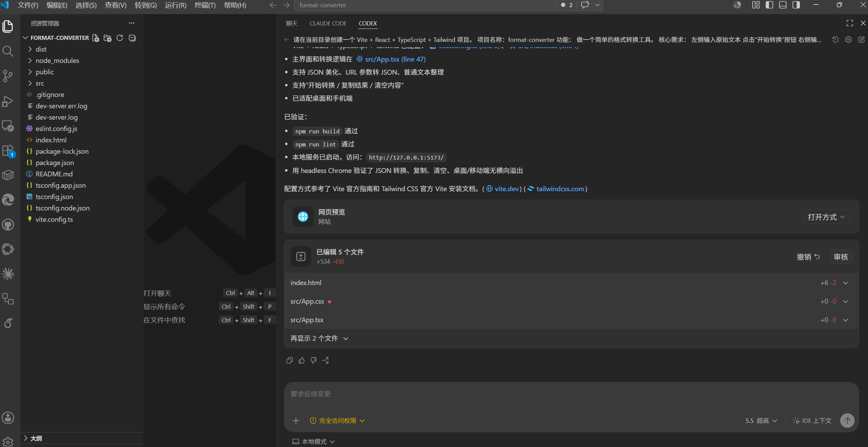
Task: Click 审核 review button
Action: (841, 257)
